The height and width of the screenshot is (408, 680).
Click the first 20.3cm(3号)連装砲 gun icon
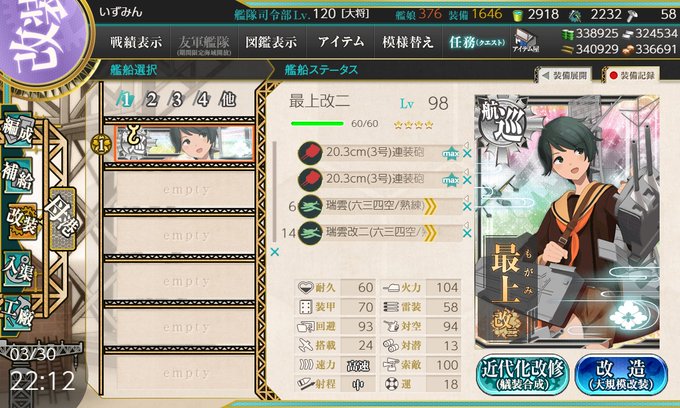pyautogui.click(x=310, y=153)
